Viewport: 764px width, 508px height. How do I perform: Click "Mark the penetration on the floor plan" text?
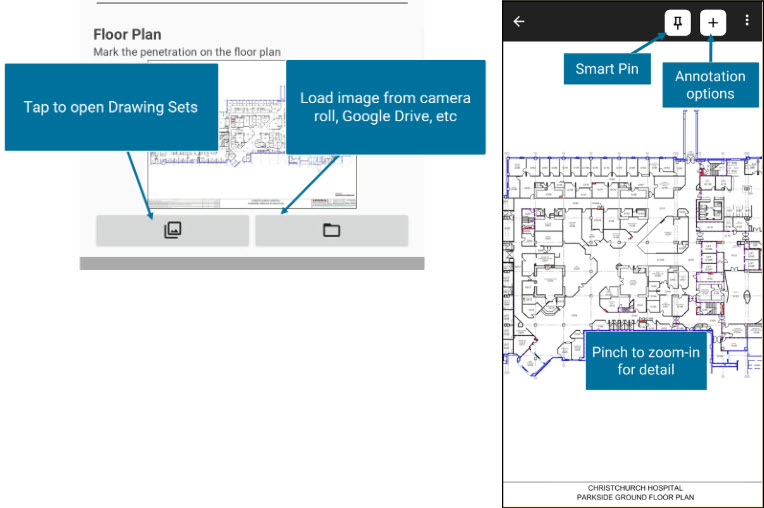[187, 51]
